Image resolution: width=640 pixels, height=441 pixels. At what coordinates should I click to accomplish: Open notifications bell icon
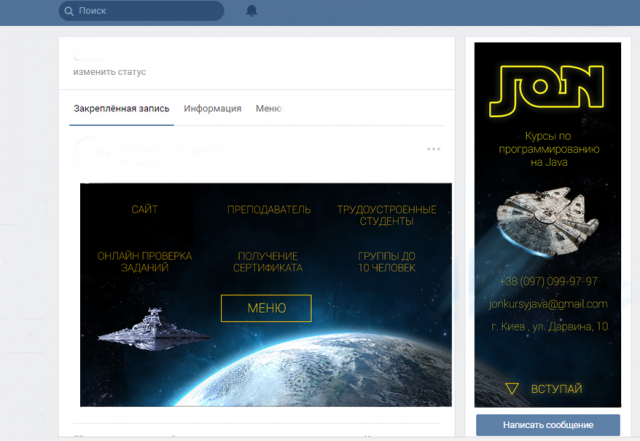251,11
